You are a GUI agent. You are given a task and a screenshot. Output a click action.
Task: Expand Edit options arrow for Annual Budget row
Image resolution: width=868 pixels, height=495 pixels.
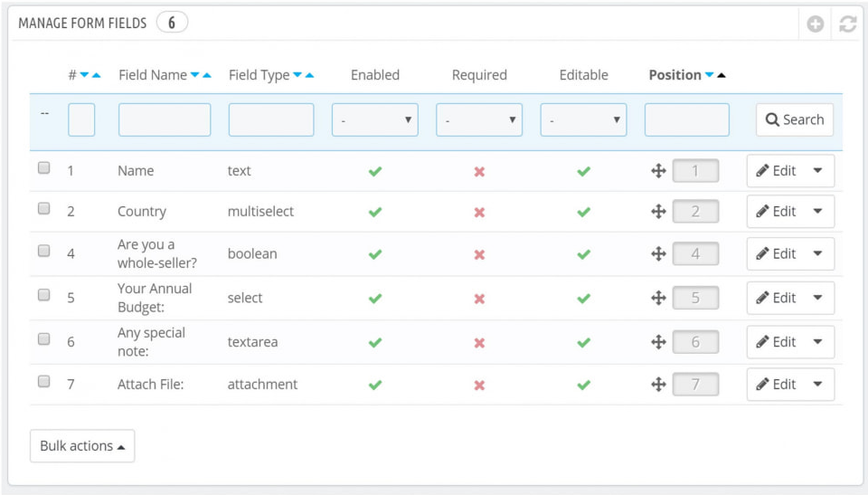pyautogui.click(x=817, y=298)
